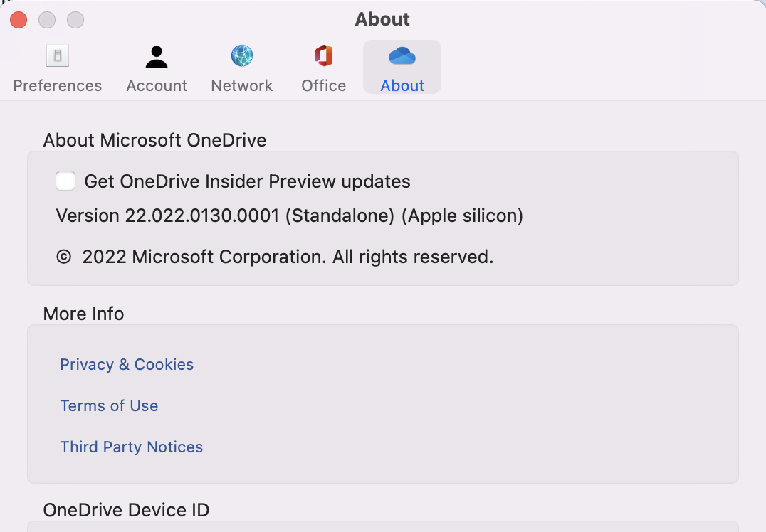766x532 pixels.
Task: Click the Preferences switch icon
Action: click(57, 56)
